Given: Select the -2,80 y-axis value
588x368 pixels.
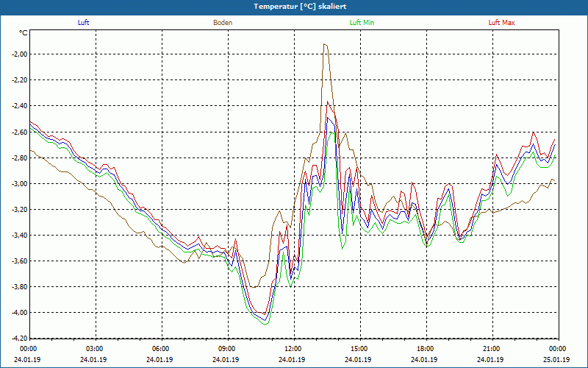Looking at the screenshot, I should pyautogui.click(x=20, y=158).
